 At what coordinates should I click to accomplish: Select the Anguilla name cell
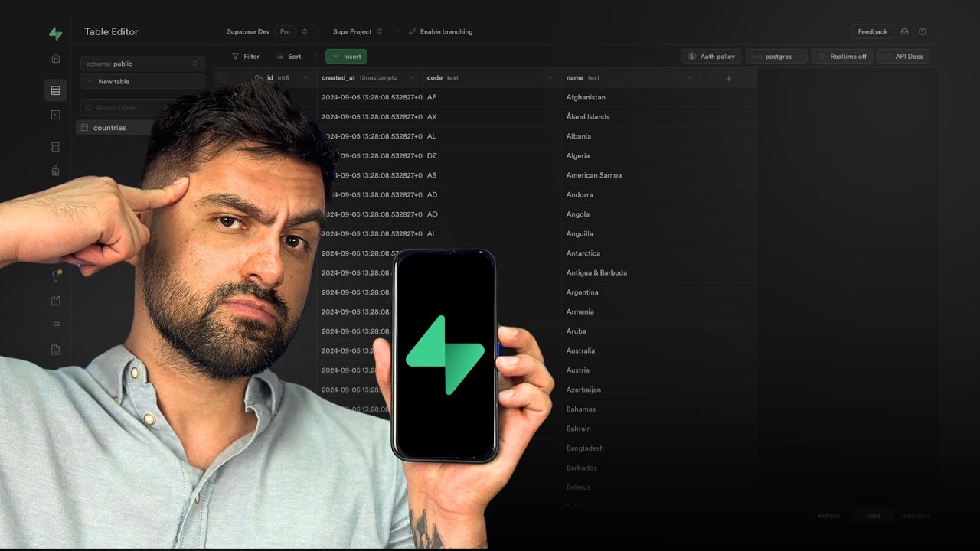coord(631,234)
